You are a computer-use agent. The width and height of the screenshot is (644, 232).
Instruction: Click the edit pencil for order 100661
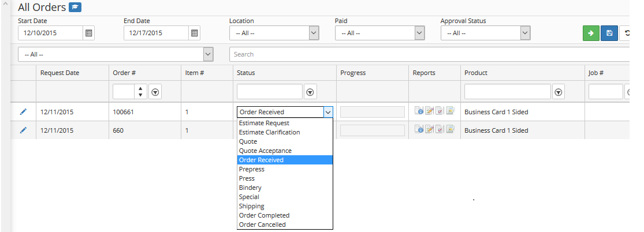pos(24,112)
